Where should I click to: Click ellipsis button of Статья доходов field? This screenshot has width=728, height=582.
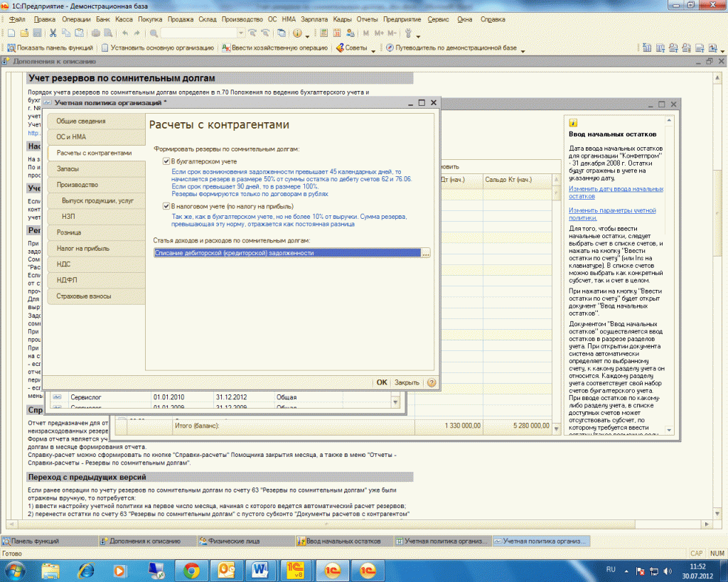(x=426, y=253)
